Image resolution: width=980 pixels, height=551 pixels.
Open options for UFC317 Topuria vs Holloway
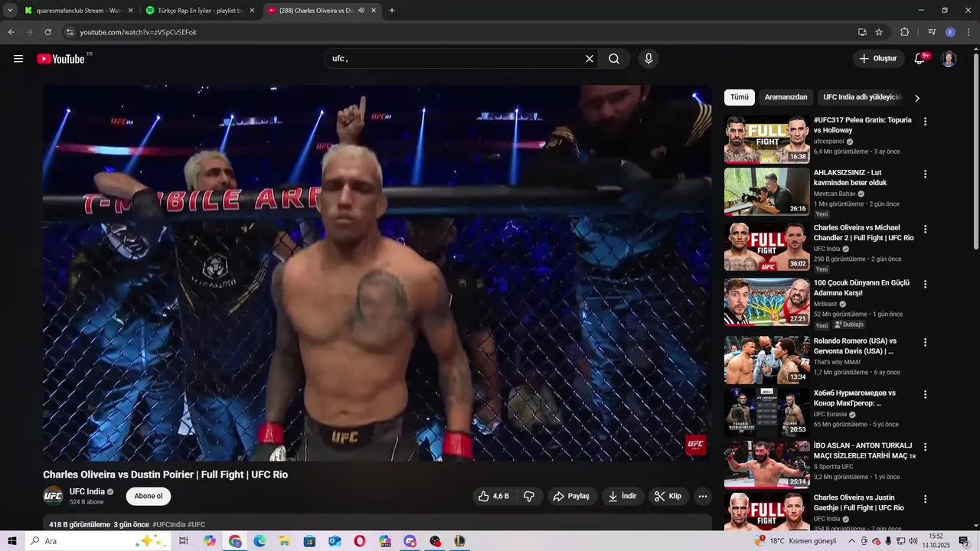[925, 121]
